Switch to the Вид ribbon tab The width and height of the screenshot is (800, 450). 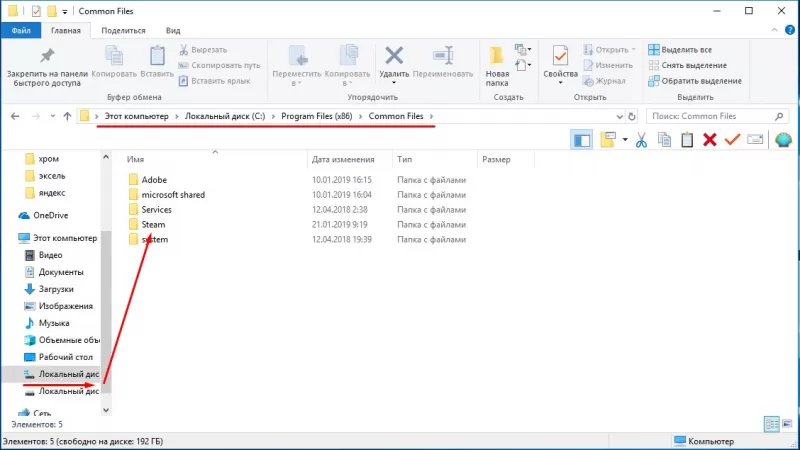click(x=173, y=31)
